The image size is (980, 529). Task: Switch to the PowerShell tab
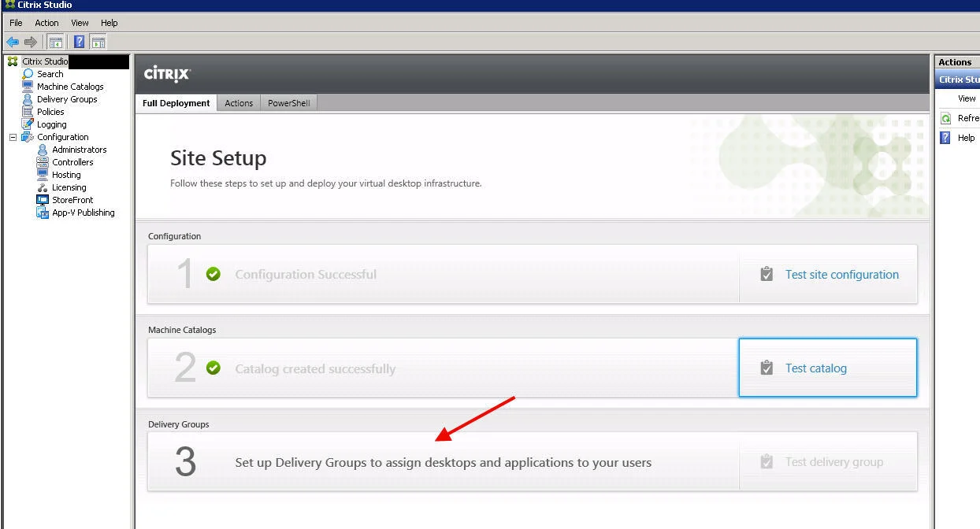288,103
